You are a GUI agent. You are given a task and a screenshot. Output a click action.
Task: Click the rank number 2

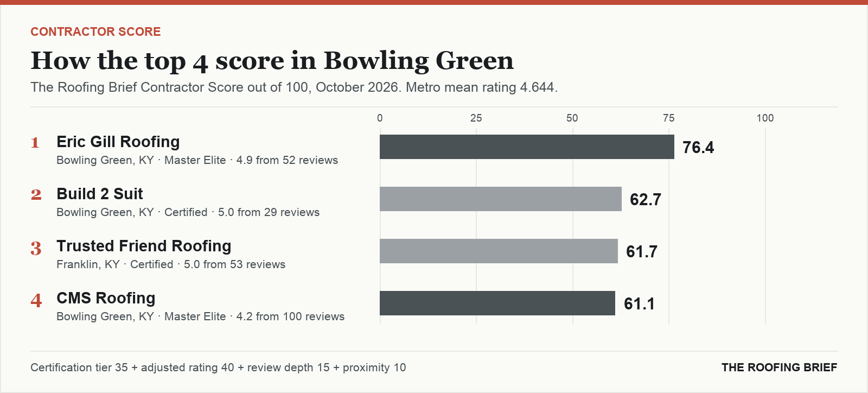pos(36,195)
